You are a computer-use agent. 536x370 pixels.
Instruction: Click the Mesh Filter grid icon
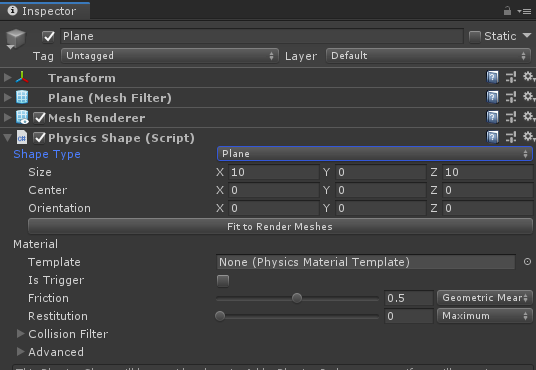click(22, 97)
